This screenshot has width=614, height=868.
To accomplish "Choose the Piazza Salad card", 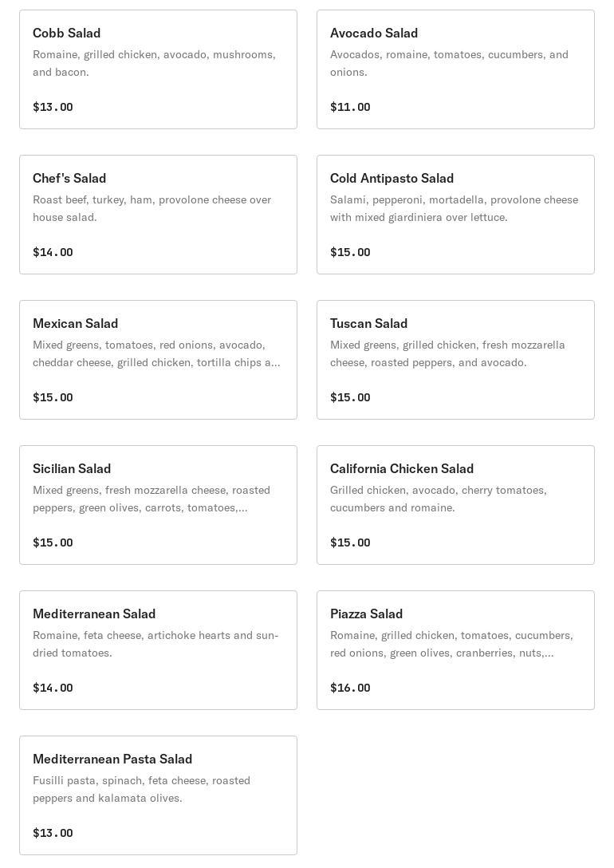I will [455, 650].
